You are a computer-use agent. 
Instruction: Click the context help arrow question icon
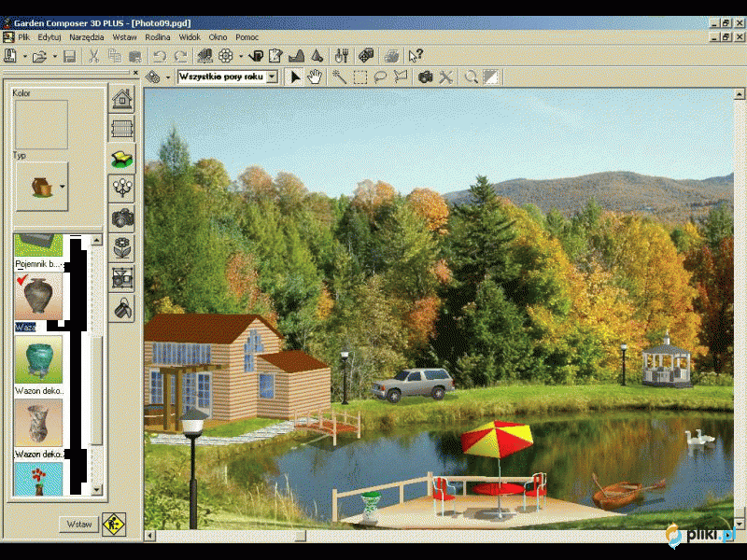pyautogui.click(x=416, y=56)
